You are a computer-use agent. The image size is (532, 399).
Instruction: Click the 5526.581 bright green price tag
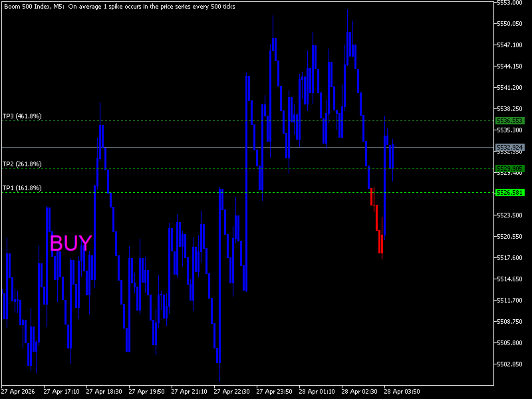pos(510,193)
